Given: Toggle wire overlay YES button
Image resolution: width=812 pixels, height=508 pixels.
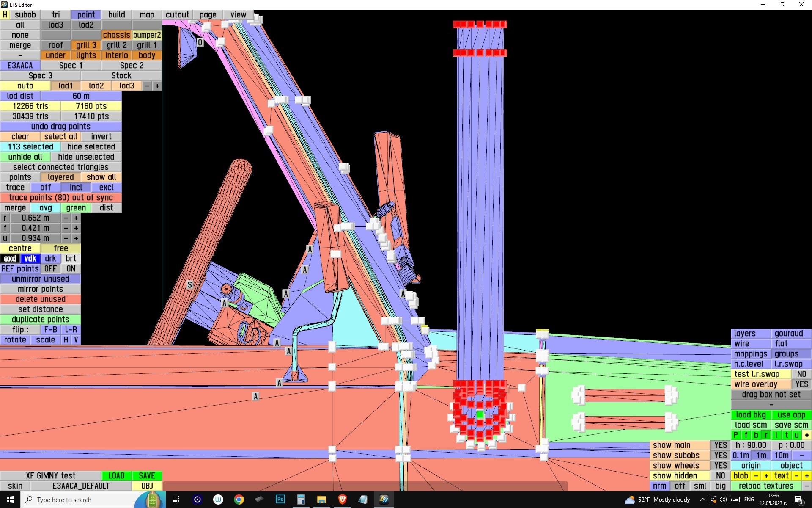Looking at the screenshot, I should point(801,384).
